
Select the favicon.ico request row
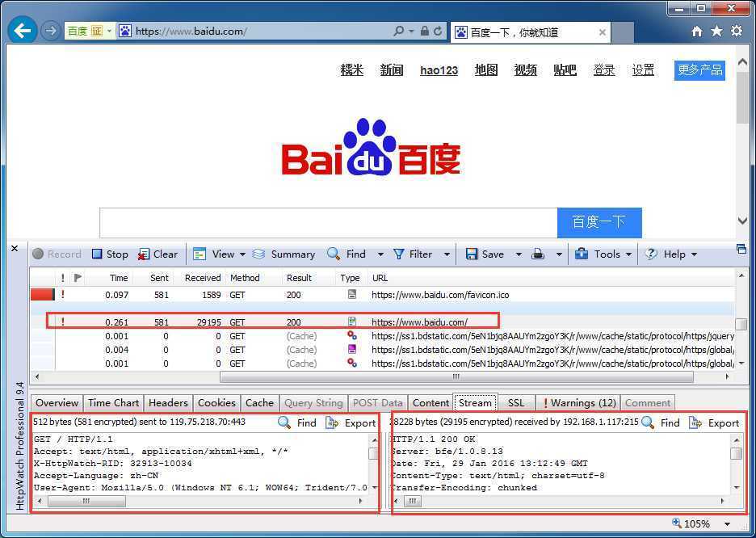coord(382,295)
